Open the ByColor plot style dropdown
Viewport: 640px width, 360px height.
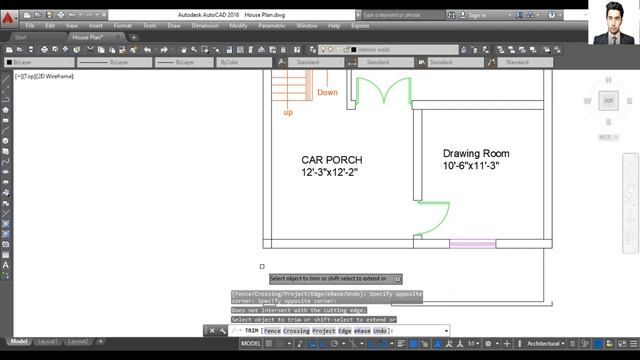[244, 62]
